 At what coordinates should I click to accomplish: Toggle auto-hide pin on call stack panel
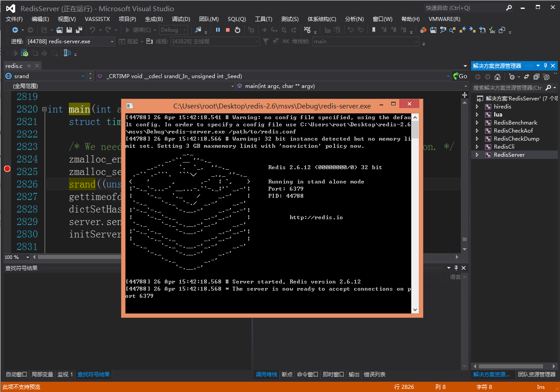pos(456,268)
